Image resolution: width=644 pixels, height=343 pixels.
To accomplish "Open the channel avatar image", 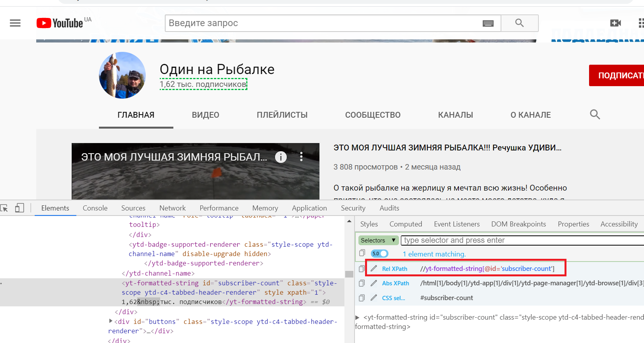I will (x=122, y=75).
